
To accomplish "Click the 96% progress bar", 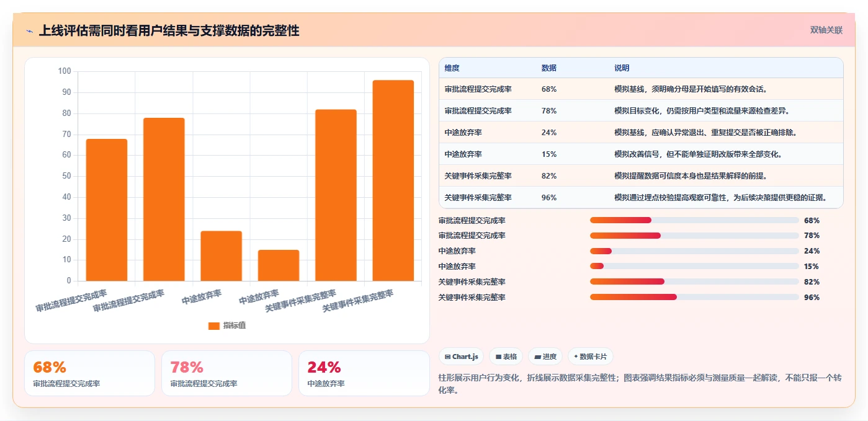I will pyautogui.click(x=694, y=298).
